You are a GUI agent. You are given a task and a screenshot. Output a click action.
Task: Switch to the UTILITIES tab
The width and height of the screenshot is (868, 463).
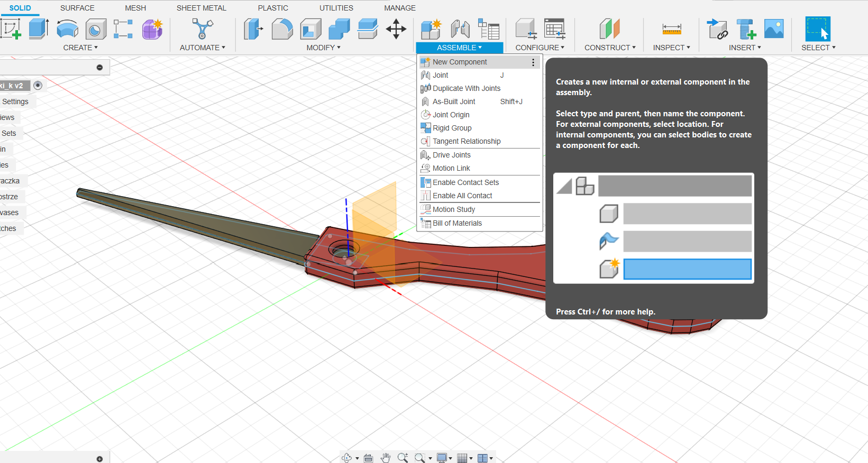click(336, 8)
